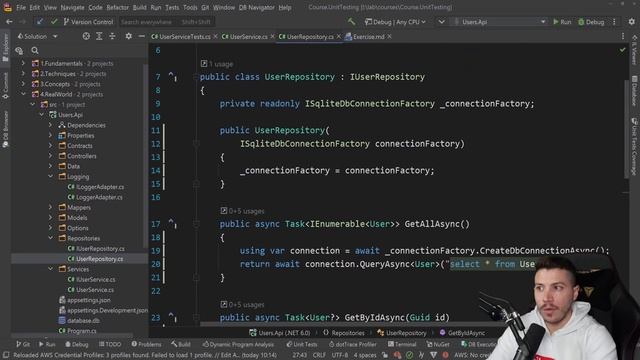This screenshot has height=360, width=640.
Task: Collapse the Users.Api project node
Action: tap(42, 115)
